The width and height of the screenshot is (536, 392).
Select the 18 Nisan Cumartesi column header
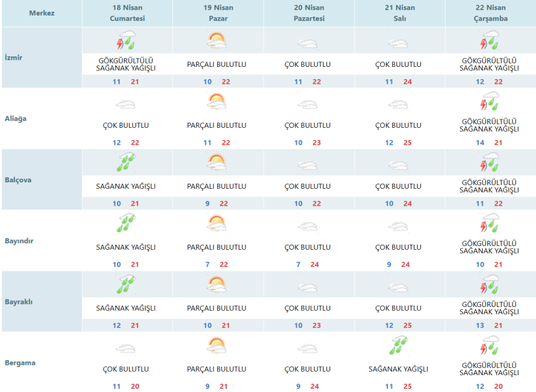127,14
